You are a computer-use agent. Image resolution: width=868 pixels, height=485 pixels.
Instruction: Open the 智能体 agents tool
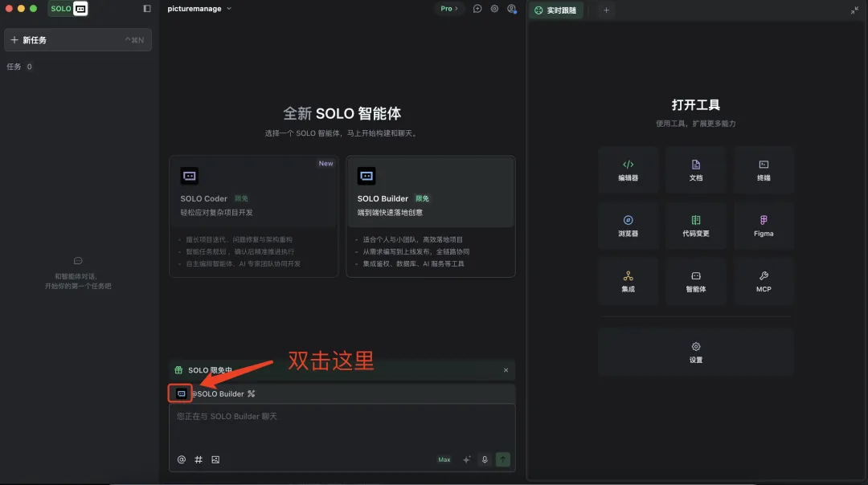pyautogui.click(x=696, y=282)
